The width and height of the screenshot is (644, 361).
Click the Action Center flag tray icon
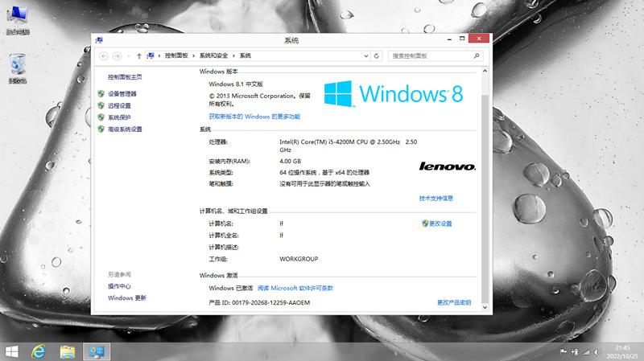click(x=563, y=352)
